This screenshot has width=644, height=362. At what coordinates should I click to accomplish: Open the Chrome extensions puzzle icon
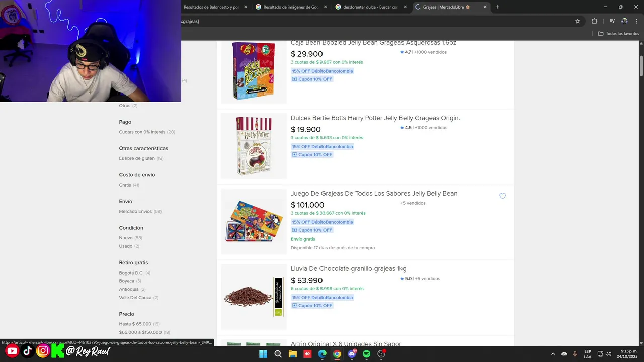(595, 21)
